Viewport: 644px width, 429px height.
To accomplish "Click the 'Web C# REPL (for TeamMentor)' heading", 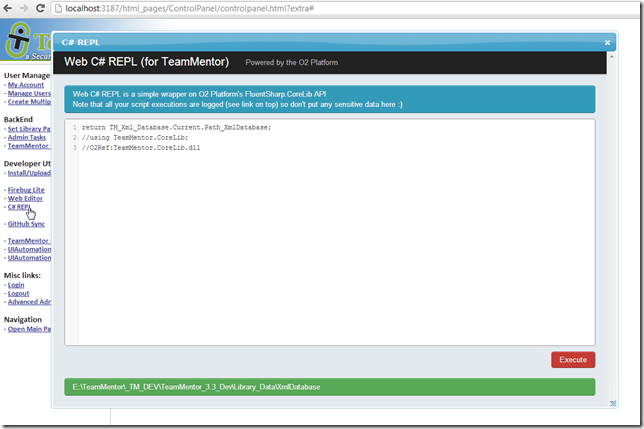I will coord(147,62).
